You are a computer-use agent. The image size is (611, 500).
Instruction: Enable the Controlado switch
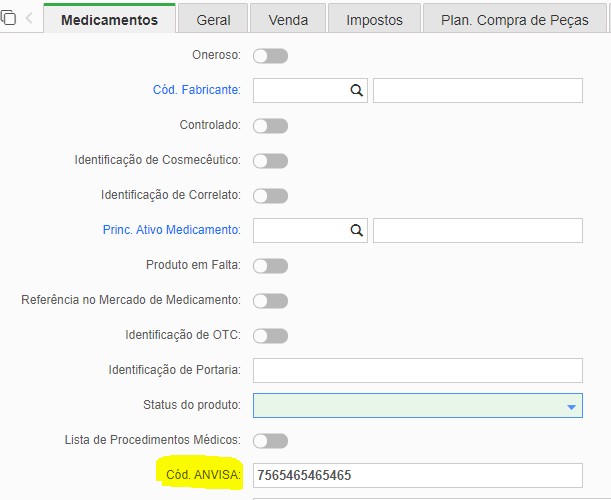click(x=270, y=126)
